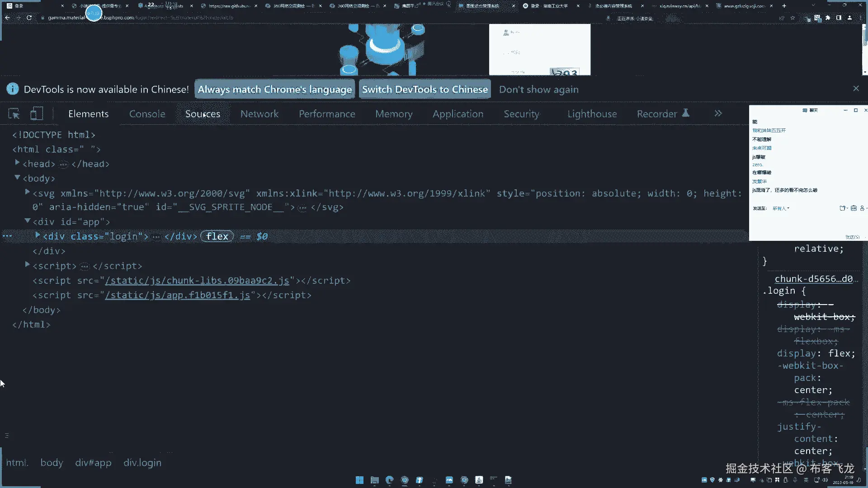Click Switch DevTools to Chinese button

[x=425, y=89]
